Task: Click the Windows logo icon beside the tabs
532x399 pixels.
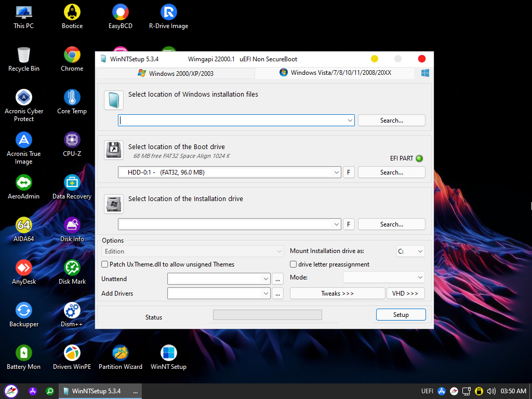Action: tap(425, 73)
